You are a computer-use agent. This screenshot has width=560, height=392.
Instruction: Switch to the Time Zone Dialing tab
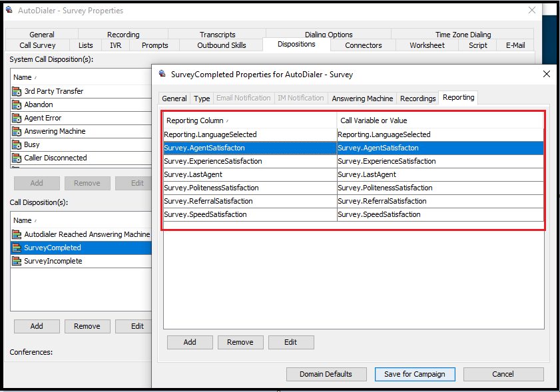[463, 34]
